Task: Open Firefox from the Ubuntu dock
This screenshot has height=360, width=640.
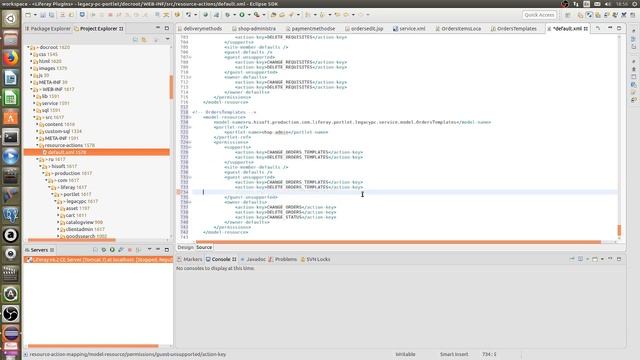Action: click(11, 58)
